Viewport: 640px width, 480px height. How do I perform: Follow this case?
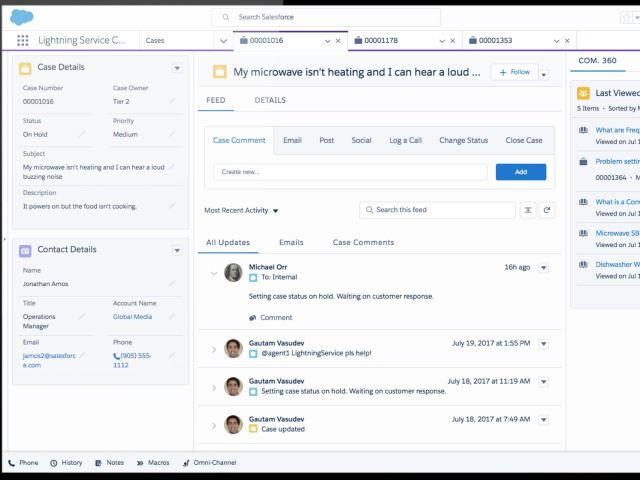pyautogui.click(x=514, y=73)
